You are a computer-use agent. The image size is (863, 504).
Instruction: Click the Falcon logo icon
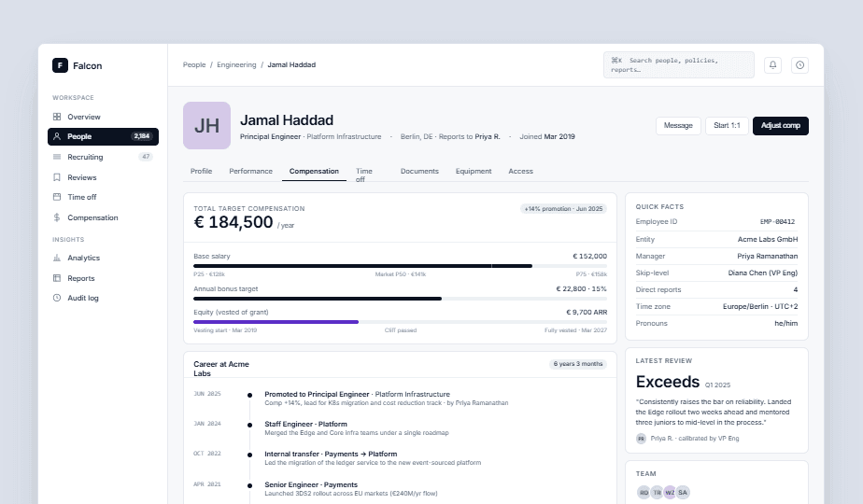point(60,65)
